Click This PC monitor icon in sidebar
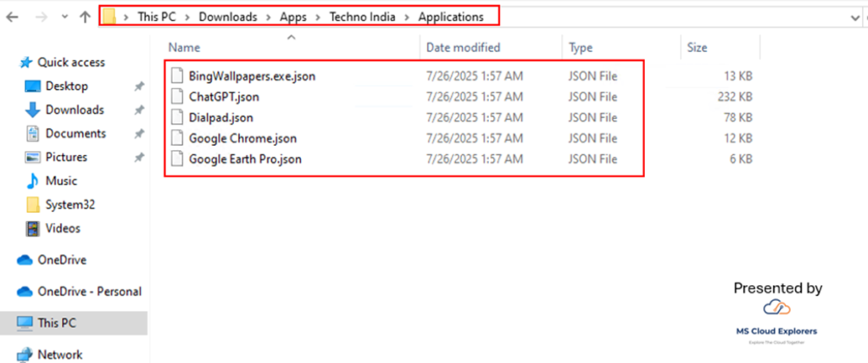Viewport: 868px width, 363px height. coord(25,323)
